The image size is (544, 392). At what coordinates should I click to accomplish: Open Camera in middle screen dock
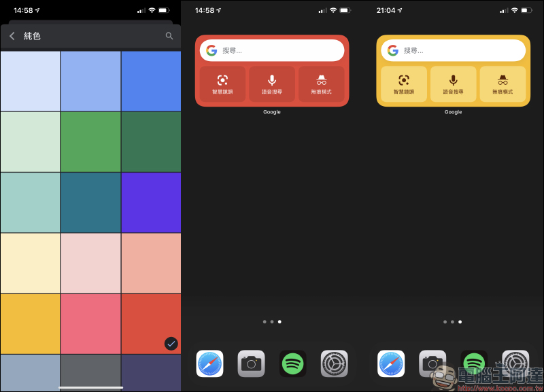pos(251,363)
